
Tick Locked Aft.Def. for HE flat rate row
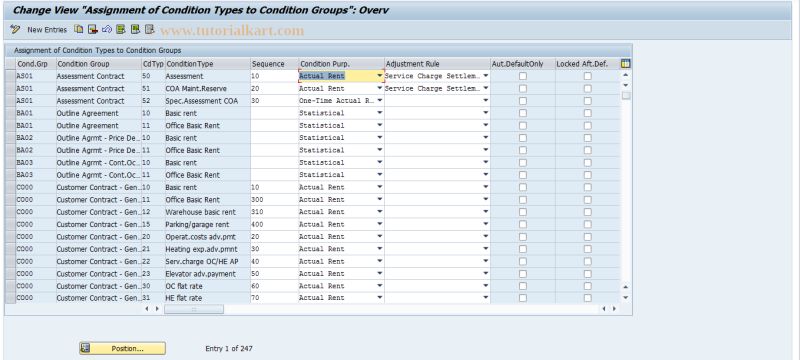[588, 298]
